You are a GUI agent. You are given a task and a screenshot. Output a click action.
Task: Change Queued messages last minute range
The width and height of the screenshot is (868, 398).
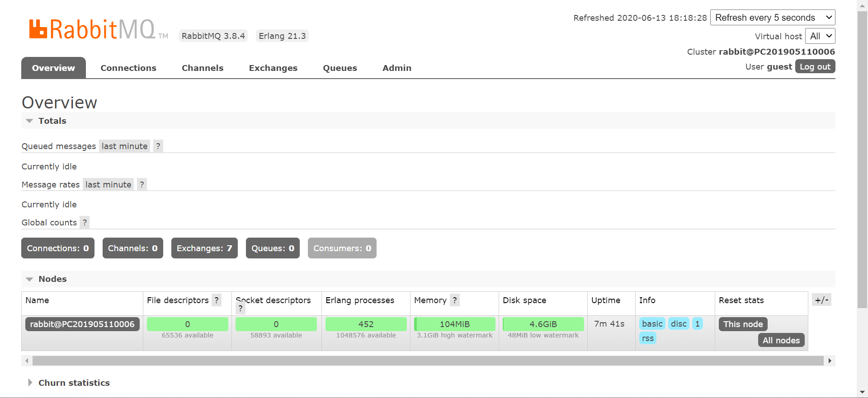pyautogui.click(x=124, y=146)
